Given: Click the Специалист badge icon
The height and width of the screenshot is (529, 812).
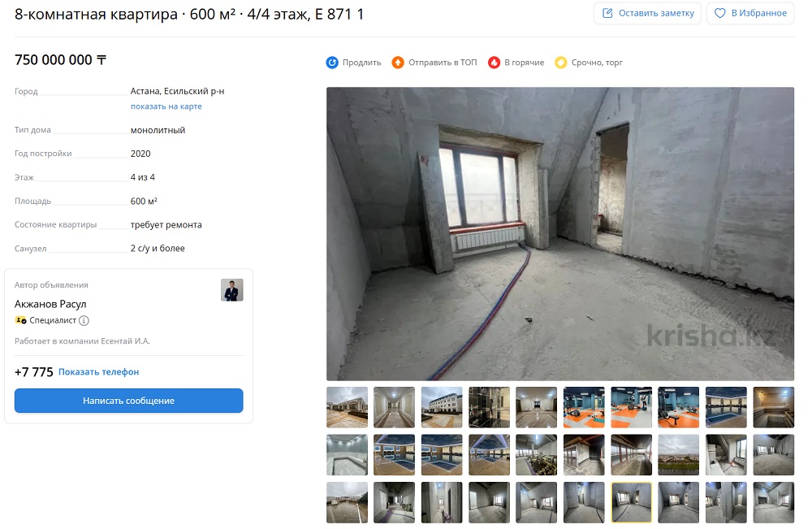Looking at the screenshot, I should [21, 321].
